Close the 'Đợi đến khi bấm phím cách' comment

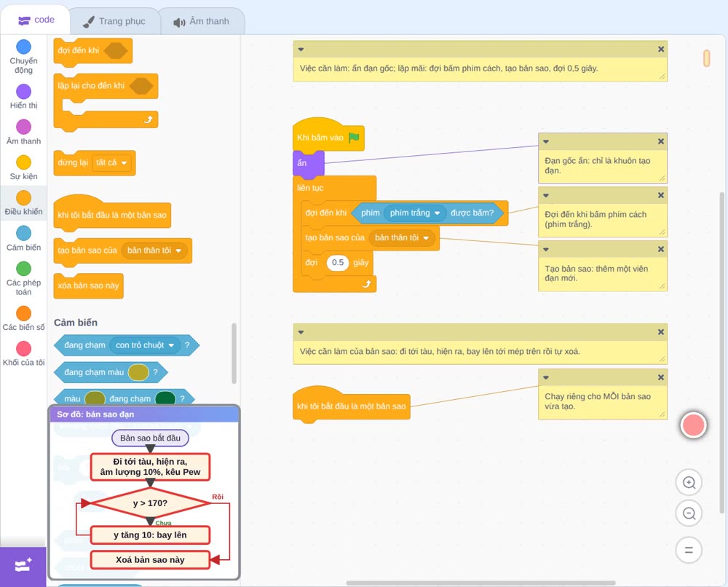[x=661, y=195]
